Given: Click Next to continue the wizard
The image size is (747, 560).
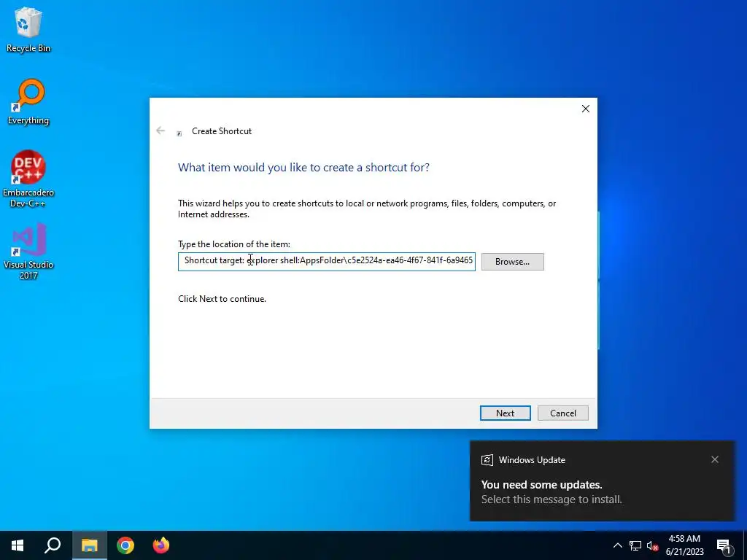Looking at the screenshot, I should pyautogui.click(x=505, y=413).
